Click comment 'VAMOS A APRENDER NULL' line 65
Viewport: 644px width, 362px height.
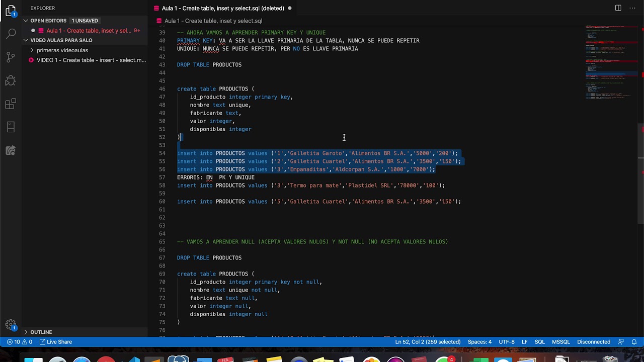(312, 242)
